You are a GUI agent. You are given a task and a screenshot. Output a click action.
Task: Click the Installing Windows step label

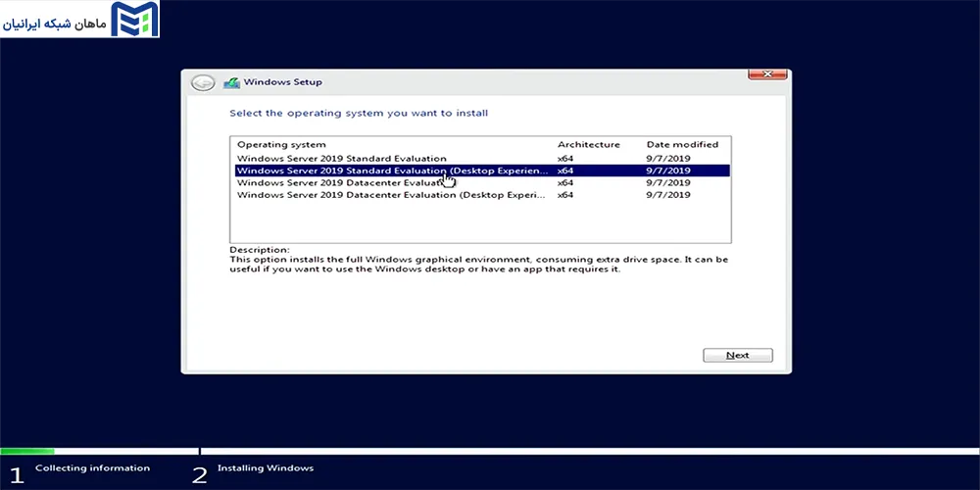(x=266, y=468)
